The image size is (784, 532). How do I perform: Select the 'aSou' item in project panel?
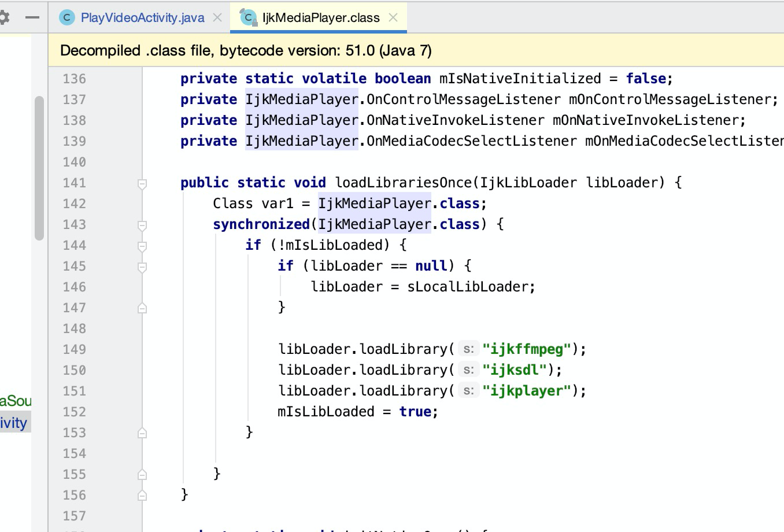16,401
